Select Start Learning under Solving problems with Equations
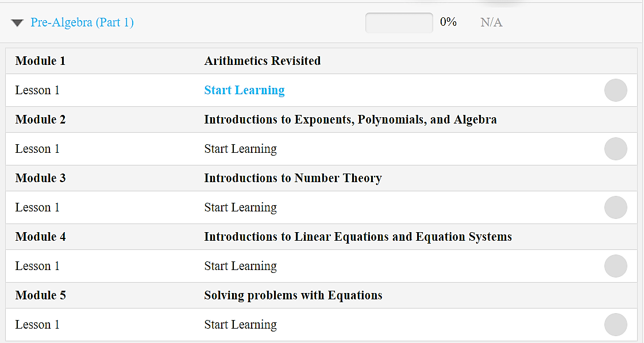 [x=240, y=325]
